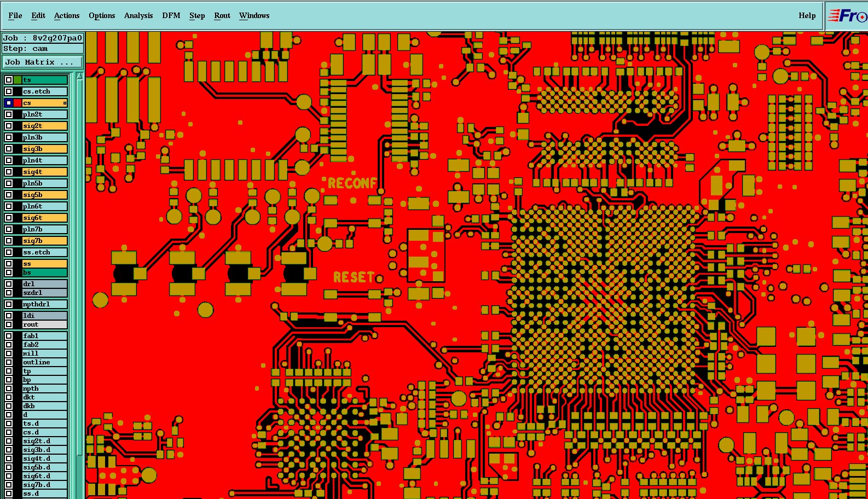Click the green color swatch beside ts
This screenshot has height=499, width=868.
click(x=18, y=80)
